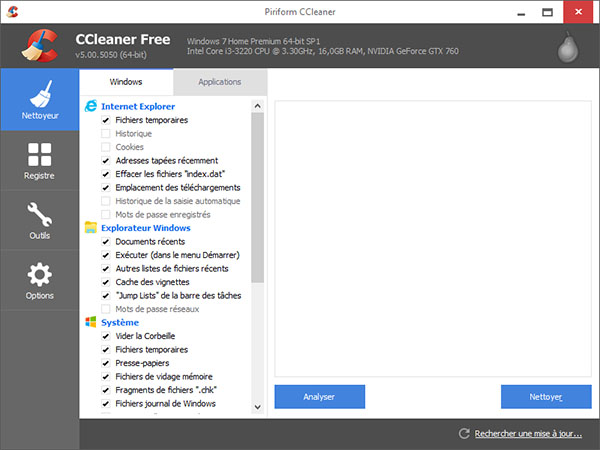Click the Nettoyer button
Image resolution: width=600 pixels, height=450 pixels.
point(546,397)
